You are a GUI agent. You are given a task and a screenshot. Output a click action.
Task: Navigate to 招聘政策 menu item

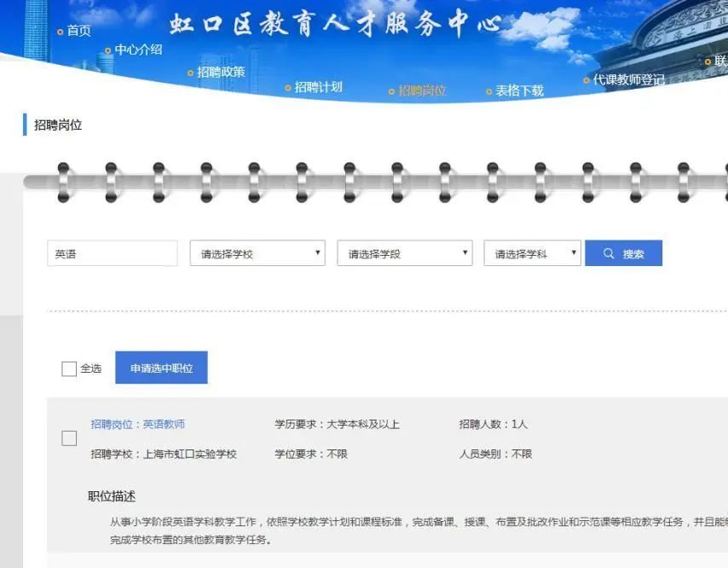221,72
